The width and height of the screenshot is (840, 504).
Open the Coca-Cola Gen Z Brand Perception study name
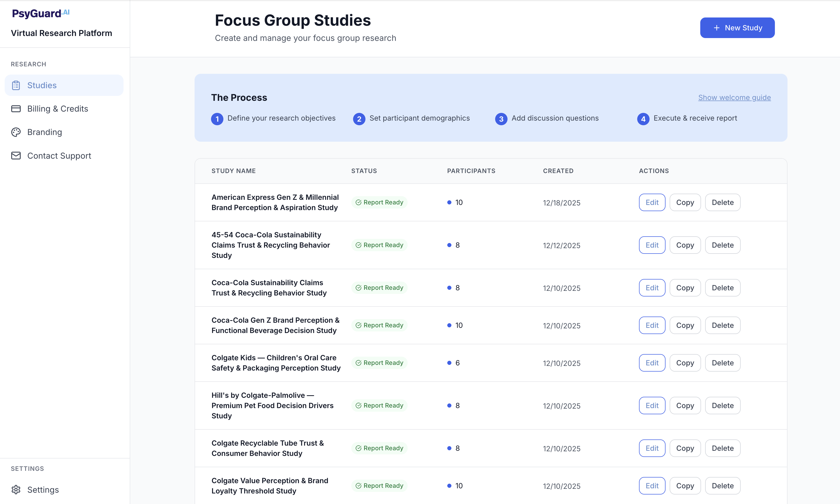pos(275,325)
